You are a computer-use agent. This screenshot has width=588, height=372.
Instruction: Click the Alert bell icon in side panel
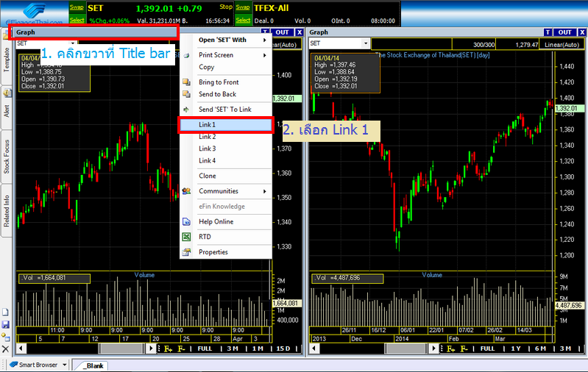[7, 93]
